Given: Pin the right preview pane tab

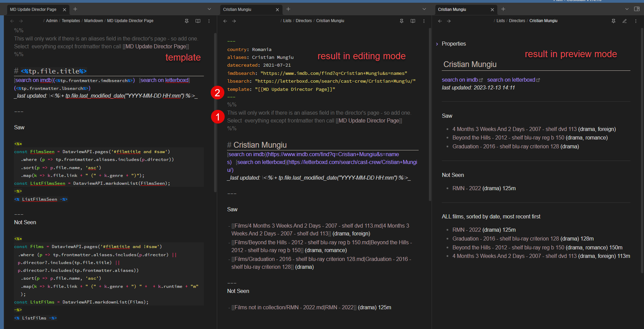Looking at the screenshot, I should tap(613, 21).
